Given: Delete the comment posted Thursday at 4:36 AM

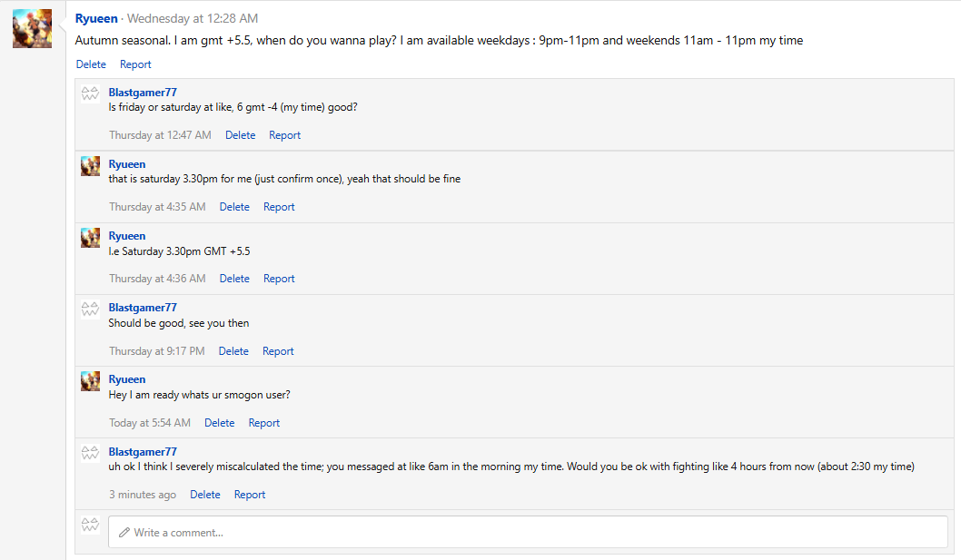Looking at the screenshot, I should point(234,279).
